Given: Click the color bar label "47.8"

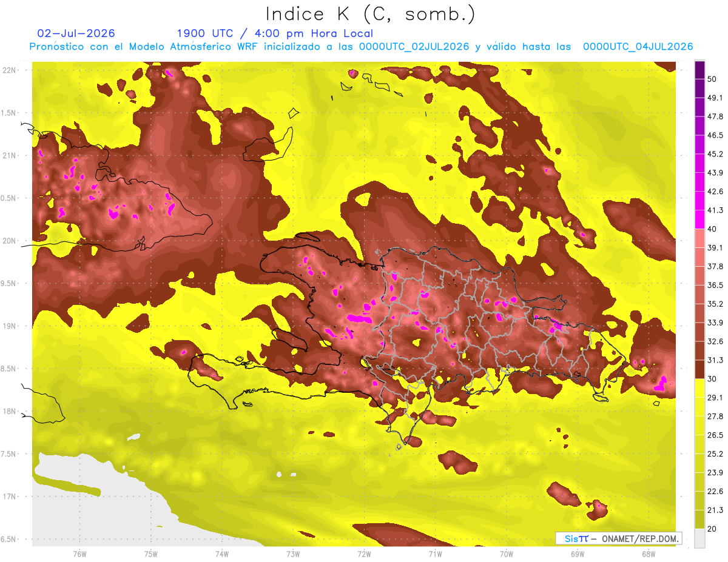Looking at the screenshot, I should coord(716,116).
